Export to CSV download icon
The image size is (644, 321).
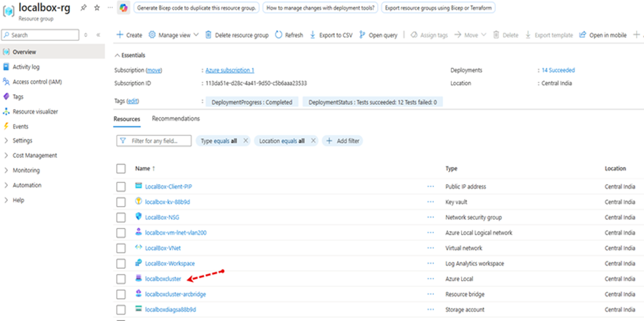pyautogui.click(x=312, y=35)
